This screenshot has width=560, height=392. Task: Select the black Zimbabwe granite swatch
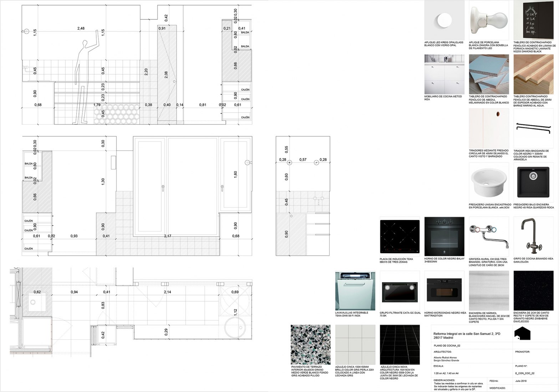click(x=533, y=291)
